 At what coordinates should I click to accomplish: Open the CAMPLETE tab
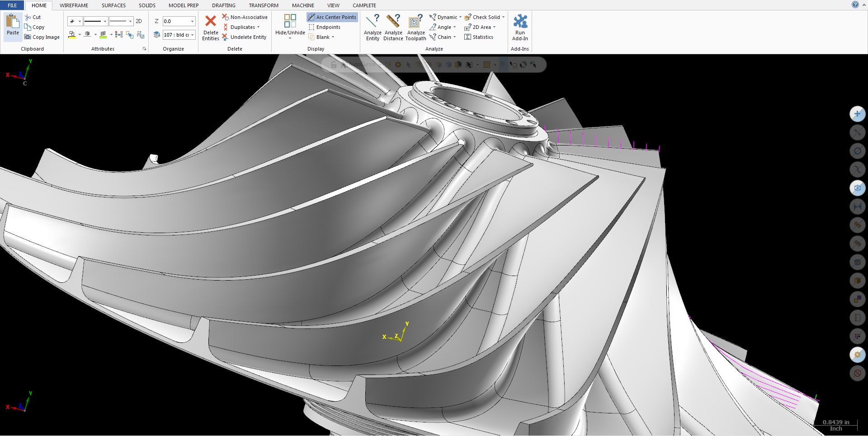point(364,5)
